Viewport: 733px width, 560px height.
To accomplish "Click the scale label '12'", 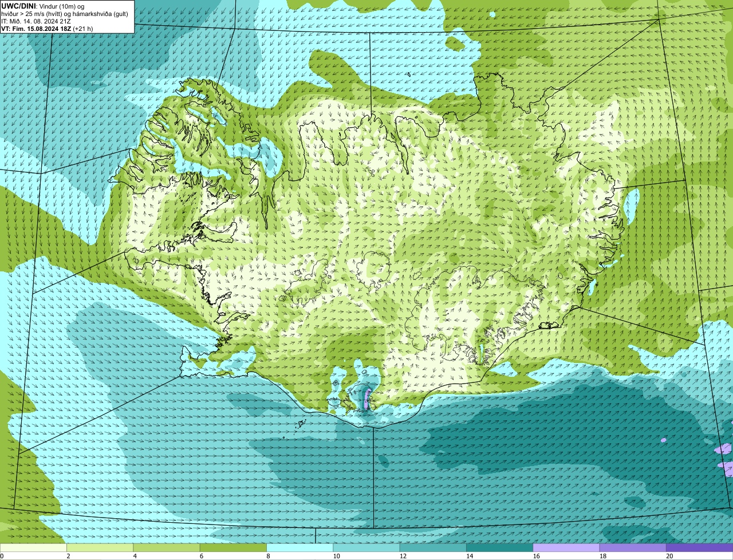I will [x=403, y=556].
